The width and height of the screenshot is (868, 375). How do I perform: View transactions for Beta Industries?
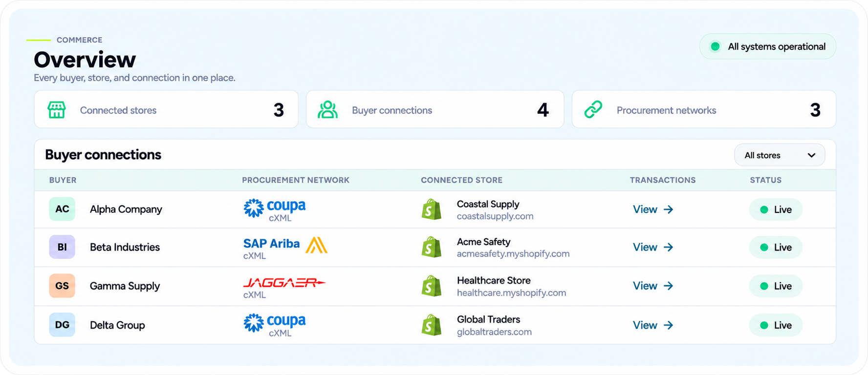[x=653, y=247]
